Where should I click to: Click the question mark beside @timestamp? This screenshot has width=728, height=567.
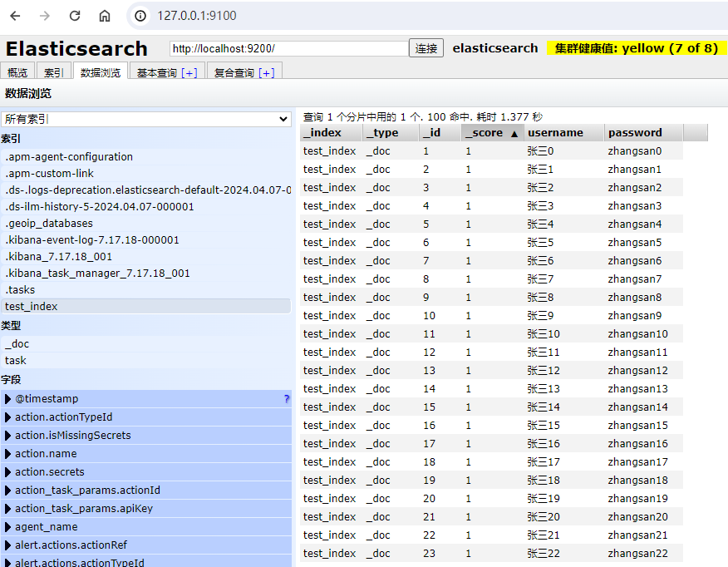[x=287, y=399]
